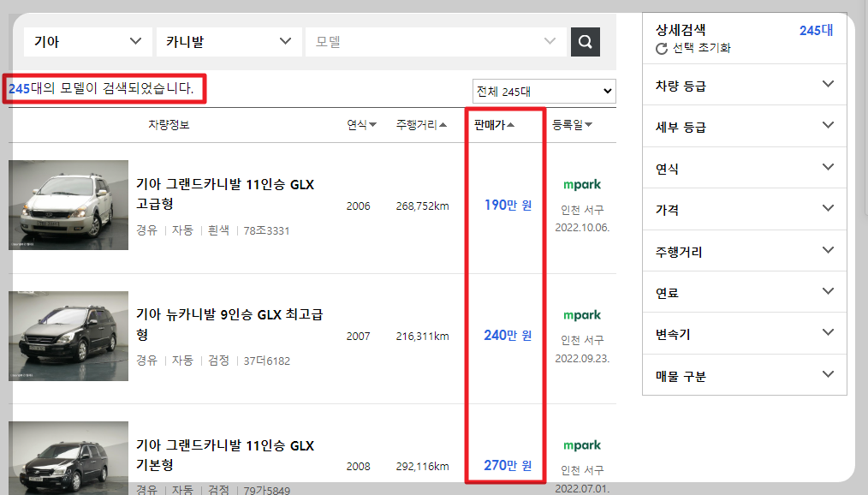Screen dimensions: 868x495
Task: Open the 그랜드카니발 11인승 GLX 기본형 thumbnail
Action: 68,458
